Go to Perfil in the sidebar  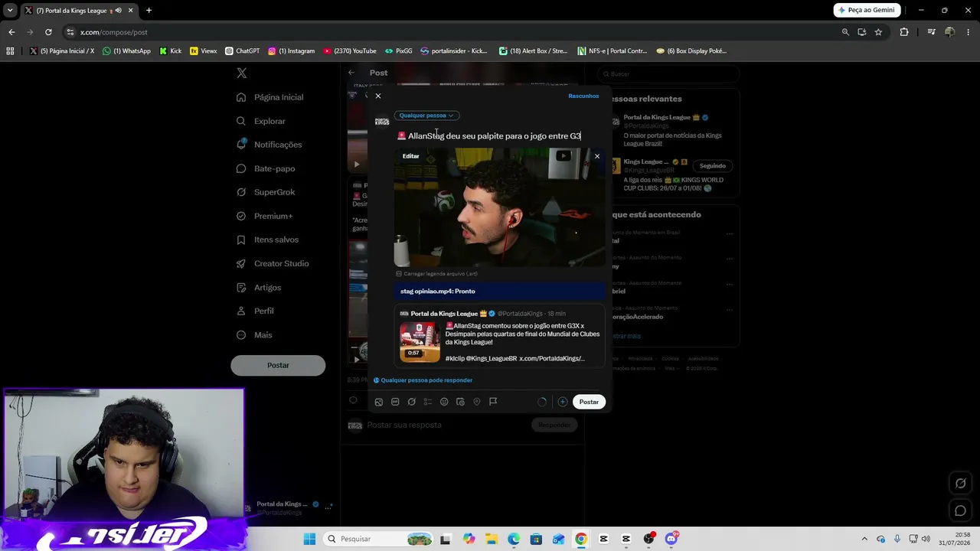point(254,311)
